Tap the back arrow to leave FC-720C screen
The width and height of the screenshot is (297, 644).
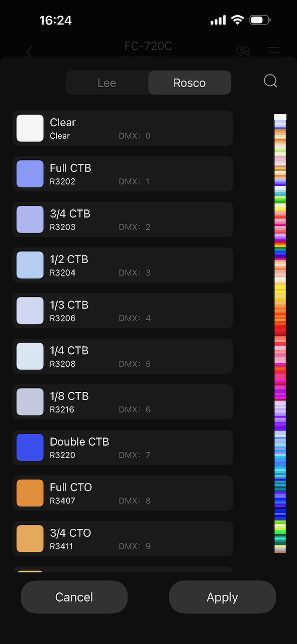click(x=29, y=52)
